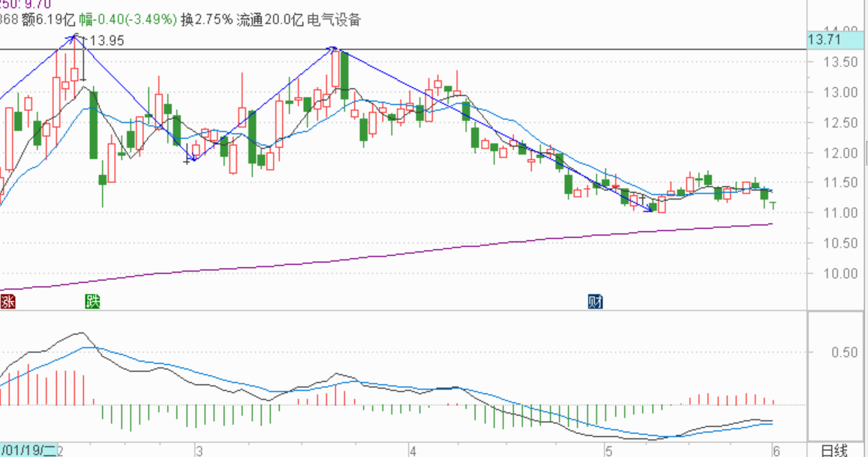Click the purple long-term moving average line
The image size is (868, 457).
tap(375, 255)
